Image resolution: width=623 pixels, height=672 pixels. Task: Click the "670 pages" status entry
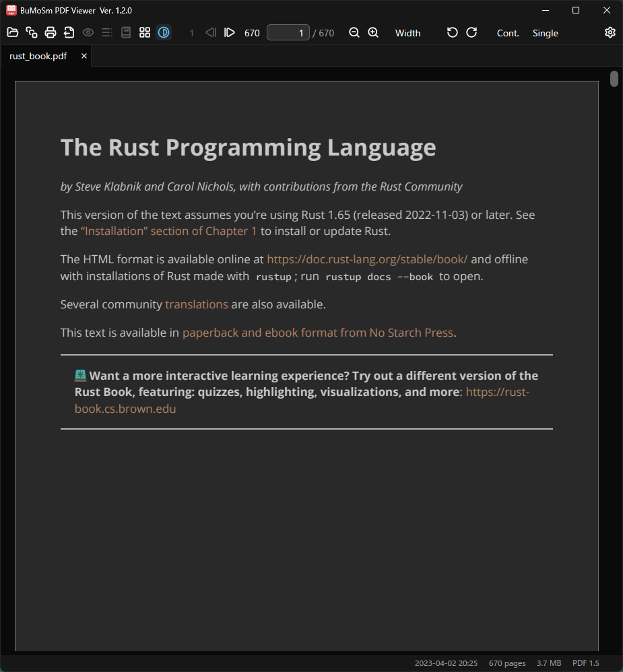point(507,663)
